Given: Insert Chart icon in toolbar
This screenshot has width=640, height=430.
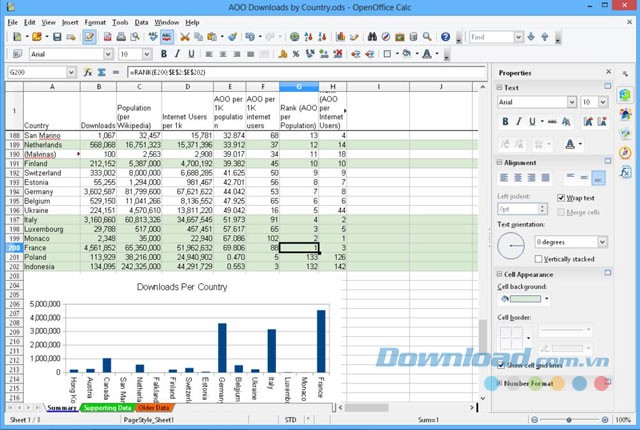Looking at the screenshot, I should point(340,37).
